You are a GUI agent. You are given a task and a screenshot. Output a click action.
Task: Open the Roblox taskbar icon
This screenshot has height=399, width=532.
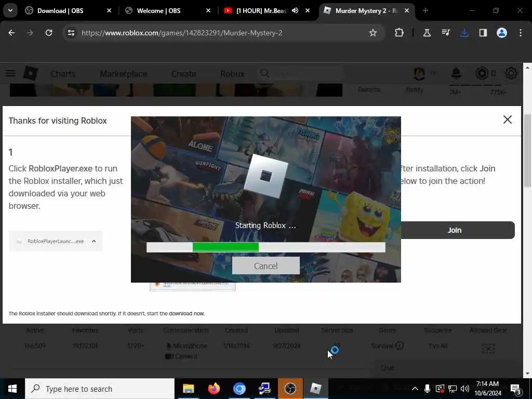pos(316,389)
